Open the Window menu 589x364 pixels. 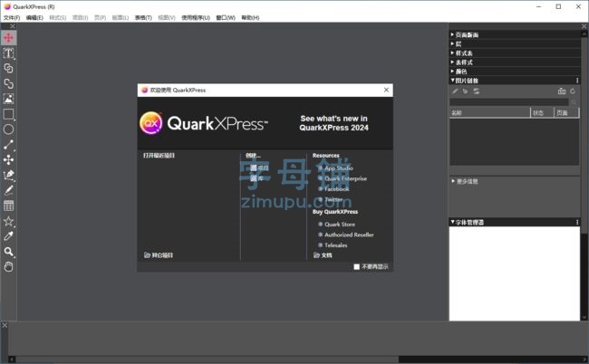pyautogui.click(x=226, y=17)
